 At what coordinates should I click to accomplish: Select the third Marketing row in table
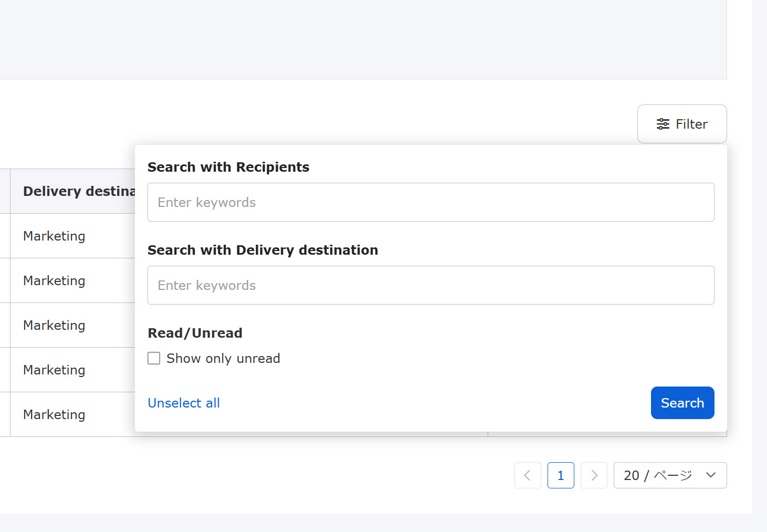pyautogui.click(x=54, y=325)
